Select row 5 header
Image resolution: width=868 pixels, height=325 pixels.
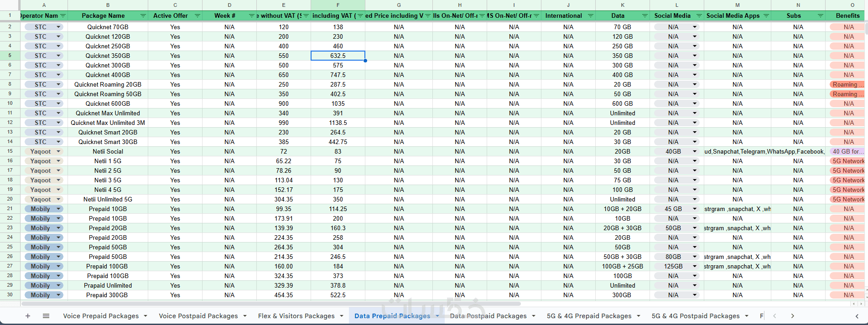click(x=10, y=56)
